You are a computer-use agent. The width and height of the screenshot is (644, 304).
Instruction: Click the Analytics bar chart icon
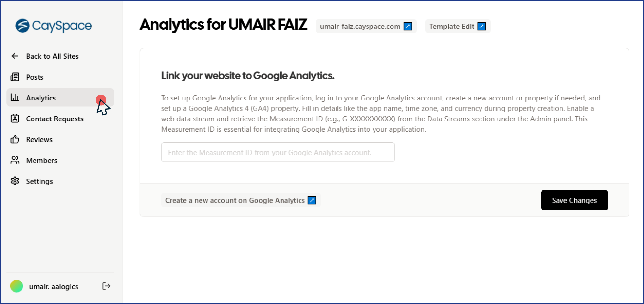point(15,97)
